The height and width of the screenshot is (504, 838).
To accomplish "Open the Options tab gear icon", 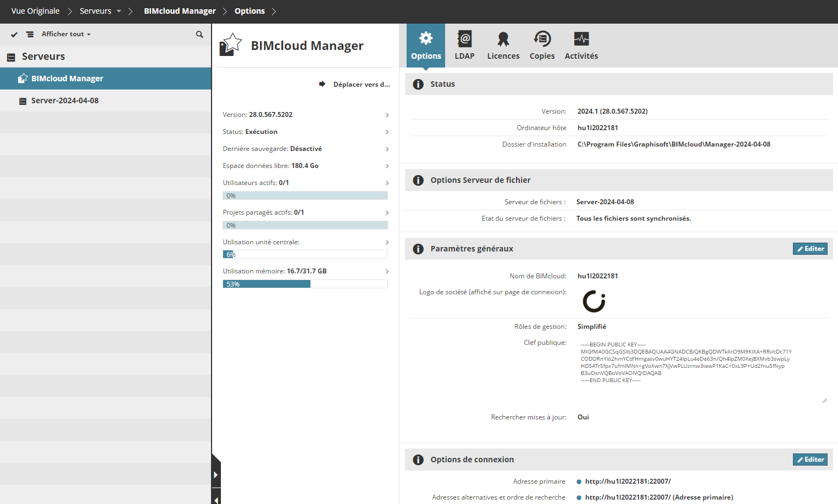I will click(x=426, y=38).
